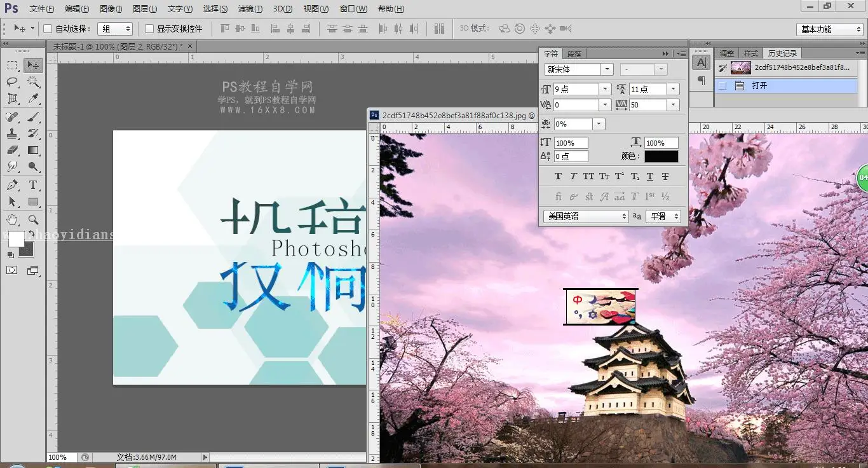The width and height of the screenshot is (868, 468).
Task: Expand the kerning 0 dropdown
Action: click(605, 105)
